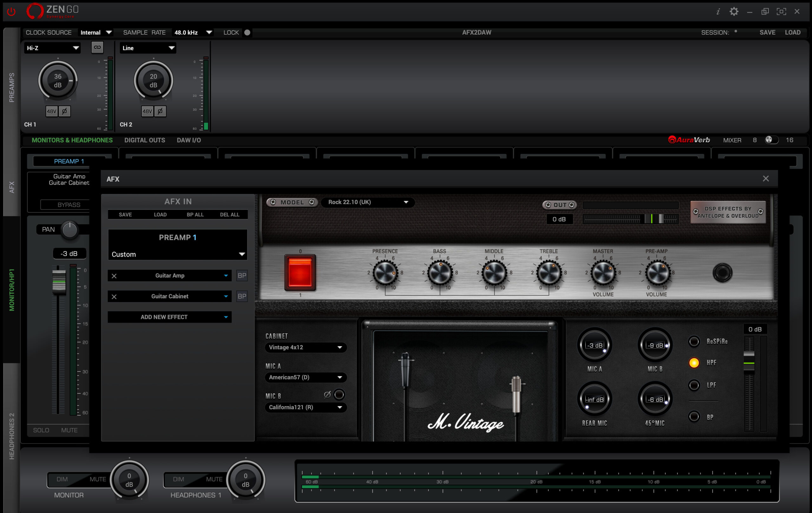Close the AFX panel

(766, 178)
